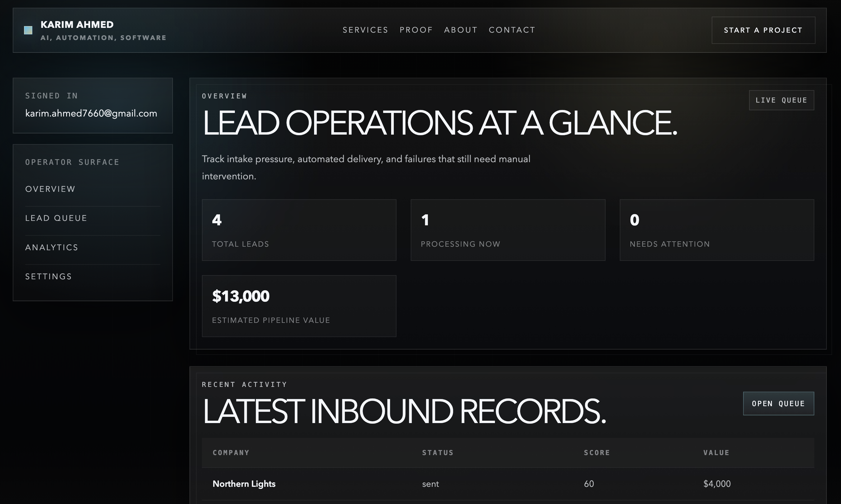841x504 pixels.
Task: Click the Live Queue button
Action: pyautogui.click(x=782, y=100)
